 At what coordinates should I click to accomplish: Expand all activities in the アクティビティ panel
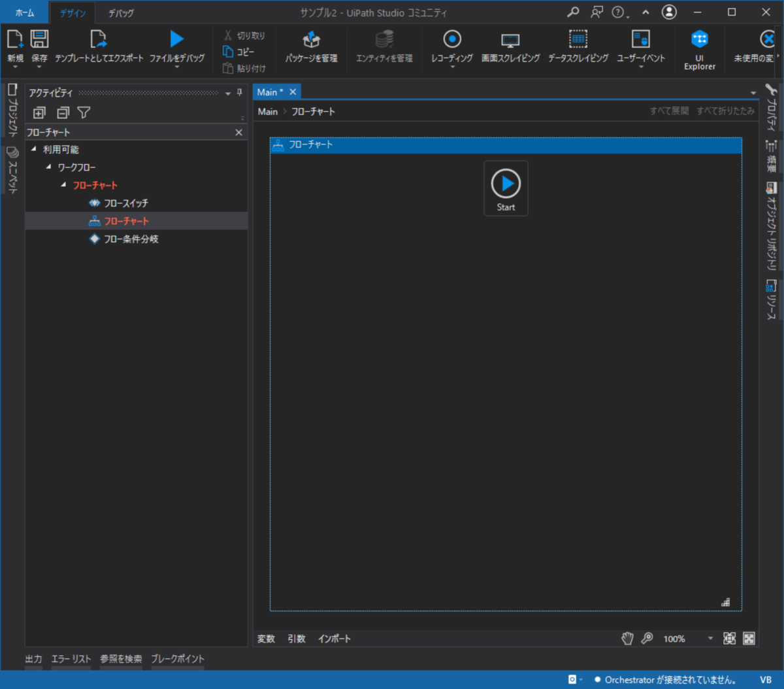[x=39, y=112]
